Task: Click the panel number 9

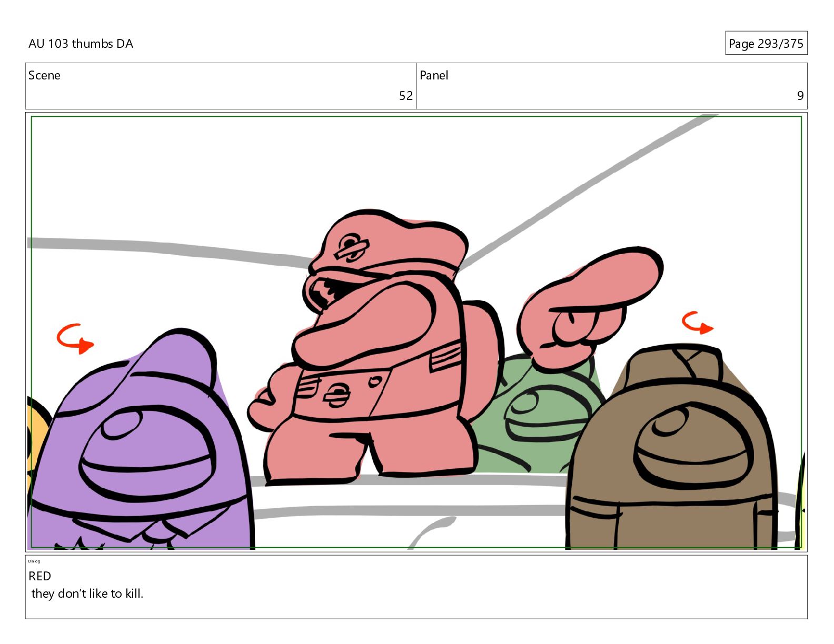Action: (800, 96)
